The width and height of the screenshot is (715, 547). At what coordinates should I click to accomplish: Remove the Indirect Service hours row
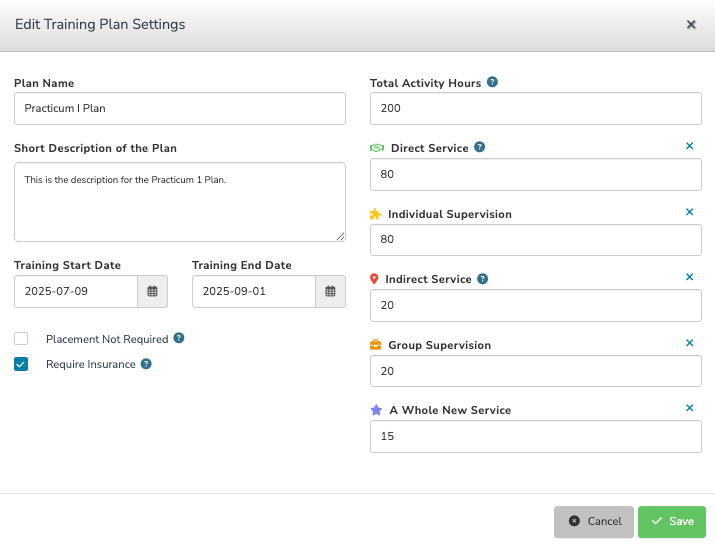click(x=689, y=277)
